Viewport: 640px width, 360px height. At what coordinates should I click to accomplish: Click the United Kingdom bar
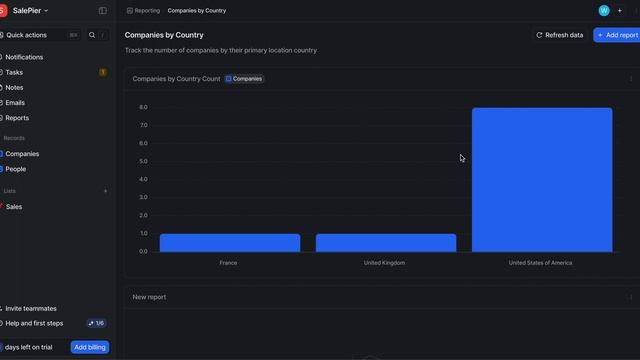pos(386,243)
